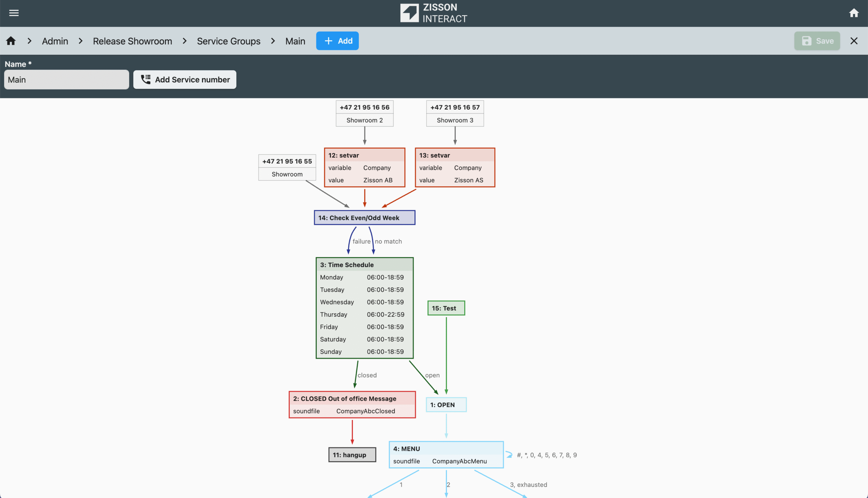Click into the Name input field
The image size is (868, 498).
(x=66, y=80)
